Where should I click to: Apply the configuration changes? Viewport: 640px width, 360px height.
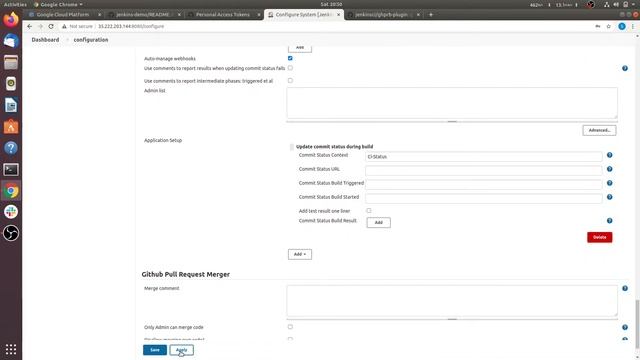[x=182, y=350]
